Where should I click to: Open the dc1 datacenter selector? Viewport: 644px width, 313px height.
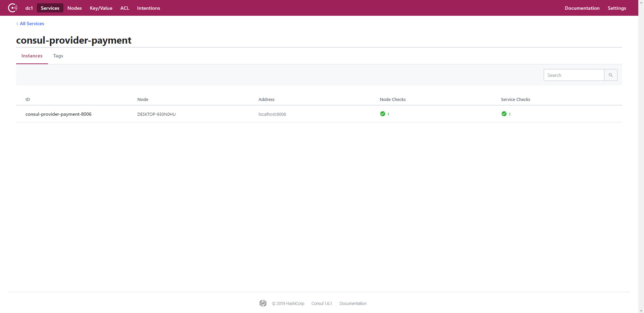[29, 8]
